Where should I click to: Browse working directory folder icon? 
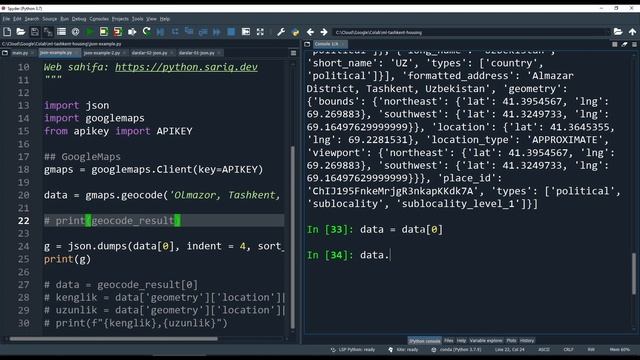pyautogui.click(x=618, y=32)
